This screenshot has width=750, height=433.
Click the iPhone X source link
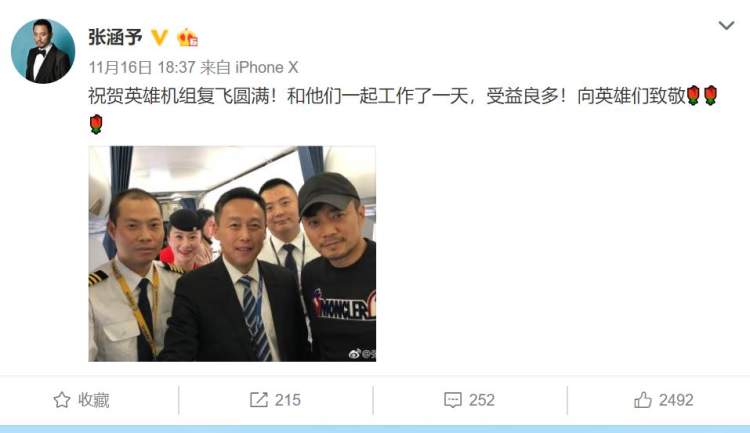(x=267, y=67)
